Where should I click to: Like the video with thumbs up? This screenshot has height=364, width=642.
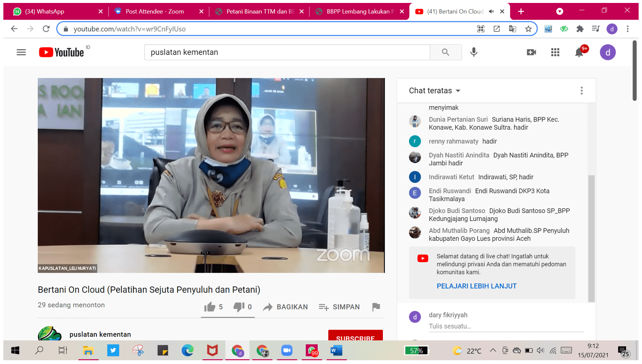(209, 307)
